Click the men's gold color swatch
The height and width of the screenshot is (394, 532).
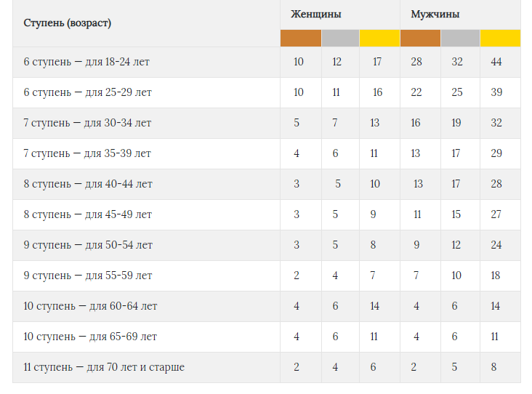point(500,38)
